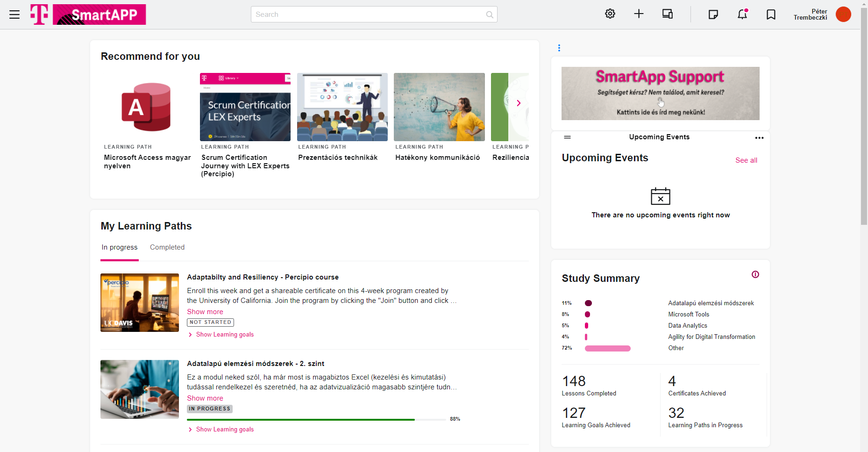Open Adatalapú elemzési módszerek - 2. szint title
The height and width of the screenshot is (452, 868).
[x=256, y=364]
